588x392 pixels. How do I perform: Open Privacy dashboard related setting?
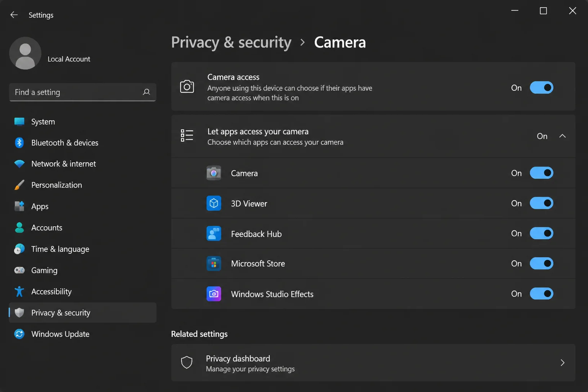[x=373, y=363]
